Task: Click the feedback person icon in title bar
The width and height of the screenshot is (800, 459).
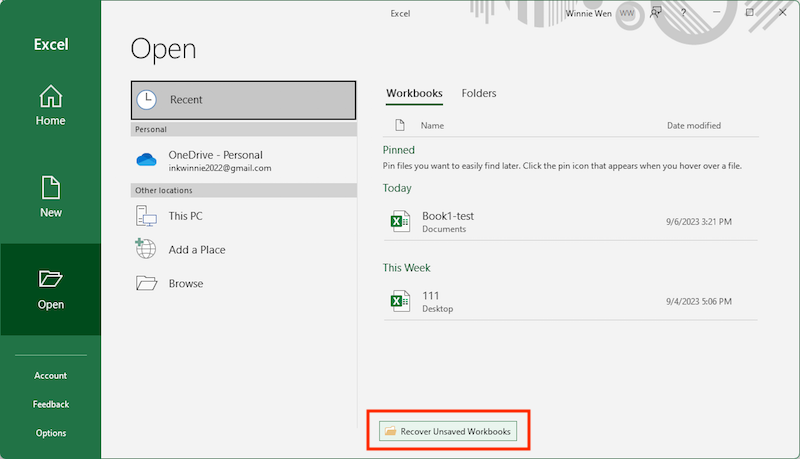Action: click(x=656, y=13)
